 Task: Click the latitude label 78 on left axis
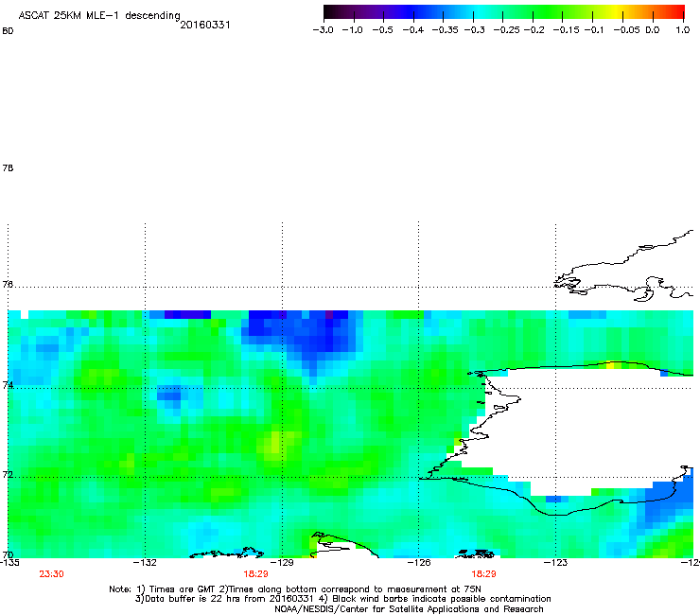[8, 167]
